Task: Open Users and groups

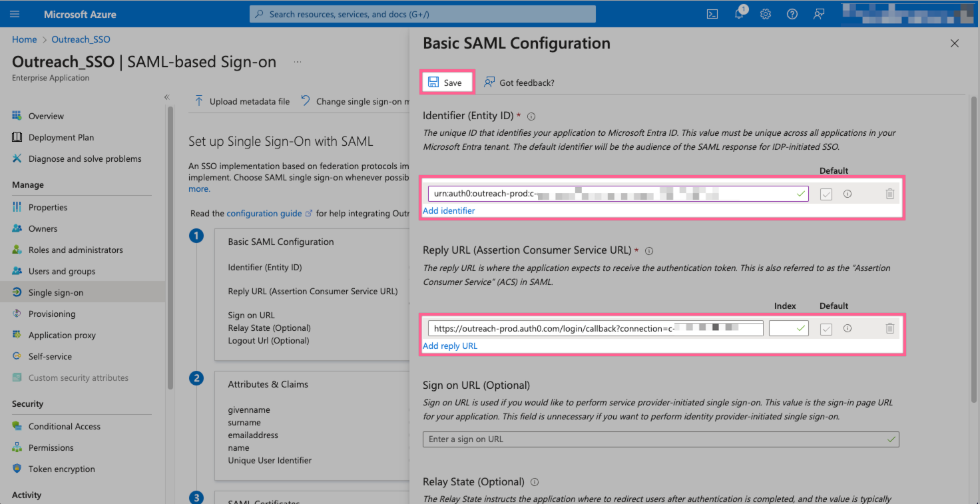Action: pyautogui.click(x=62, y=271)
